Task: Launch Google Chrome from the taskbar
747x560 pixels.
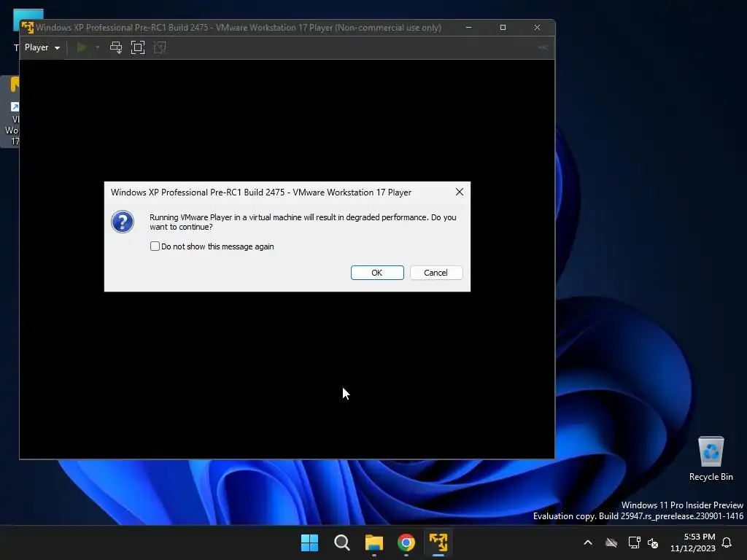Action: pos(406,542)
